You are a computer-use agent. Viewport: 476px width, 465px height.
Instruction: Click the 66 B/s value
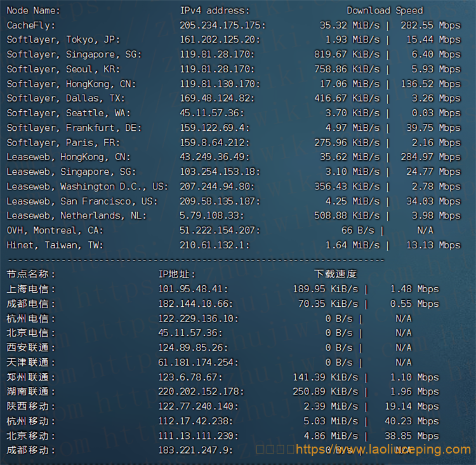point(357,231)
